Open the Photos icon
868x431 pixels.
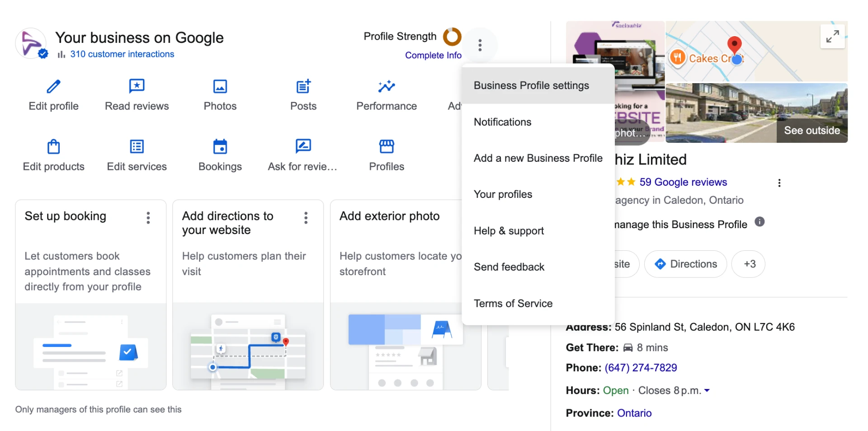point(220,86)
